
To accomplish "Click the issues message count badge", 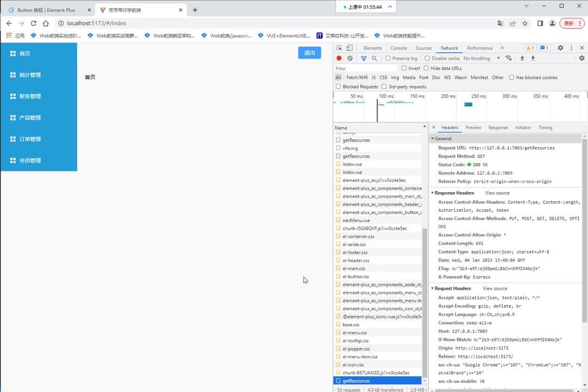I will [x=544, y=48].
